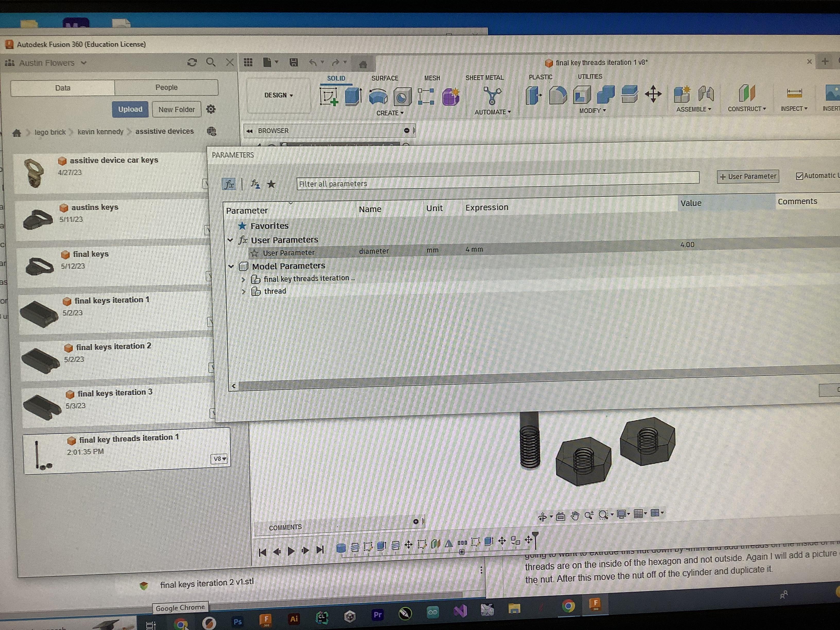The height and width of the screenshot is (630, 840).
Task: Select the Extrude tool in Create
Action: [353, 97]
